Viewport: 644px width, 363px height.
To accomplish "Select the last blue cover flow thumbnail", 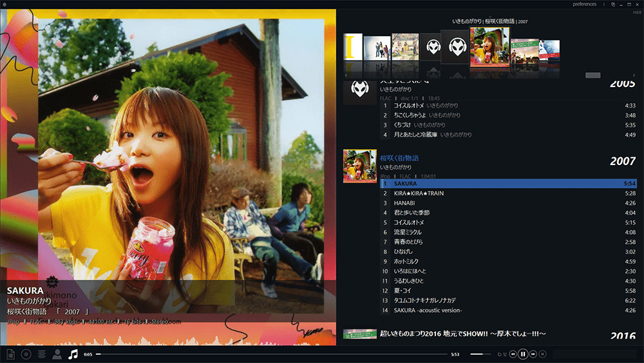I will (549, 50).
